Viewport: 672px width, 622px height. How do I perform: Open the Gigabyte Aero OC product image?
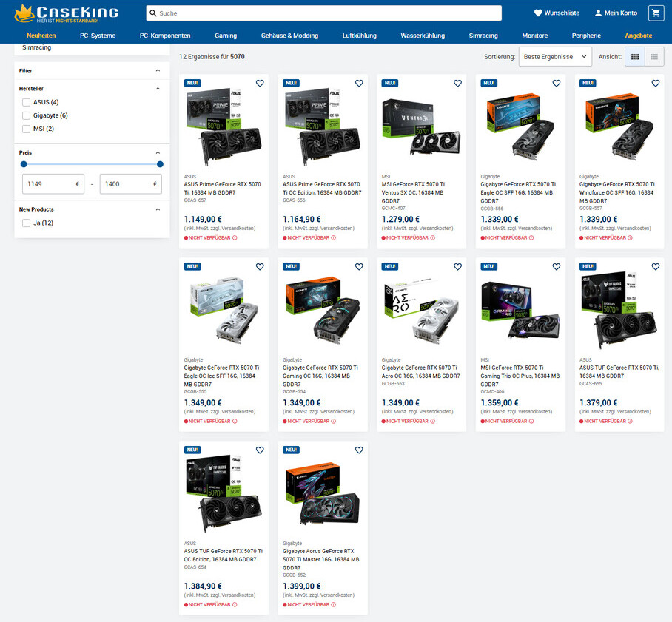pyautogui.click(x=422, y=311)
